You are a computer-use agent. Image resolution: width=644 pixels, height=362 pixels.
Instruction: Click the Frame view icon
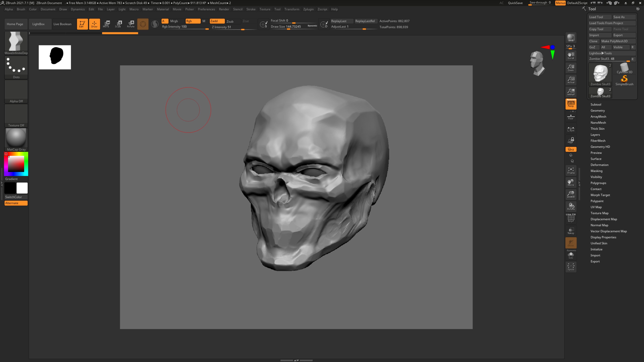[571, 171]
